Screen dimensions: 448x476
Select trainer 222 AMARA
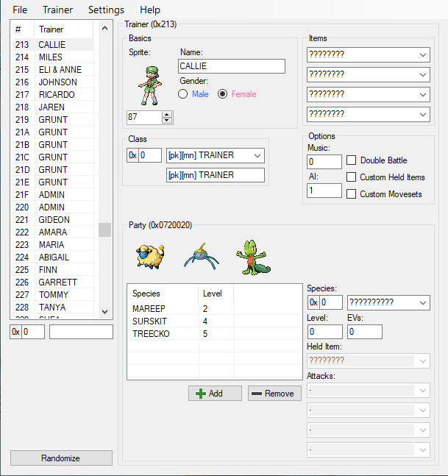coord(54,232)
